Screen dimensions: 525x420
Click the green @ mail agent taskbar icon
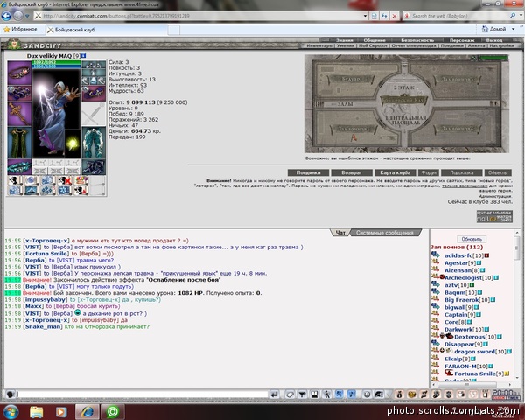pos(113,411)
